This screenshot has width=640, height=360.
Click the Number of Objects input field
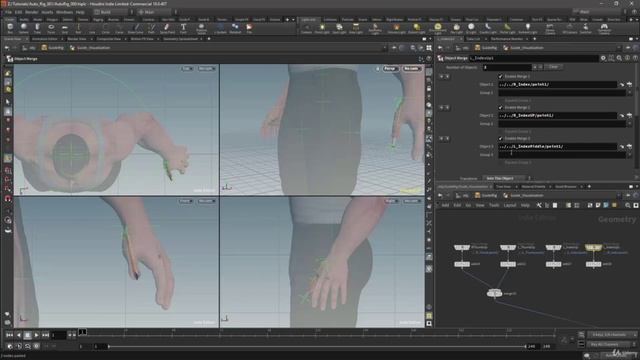click(507, 67)
